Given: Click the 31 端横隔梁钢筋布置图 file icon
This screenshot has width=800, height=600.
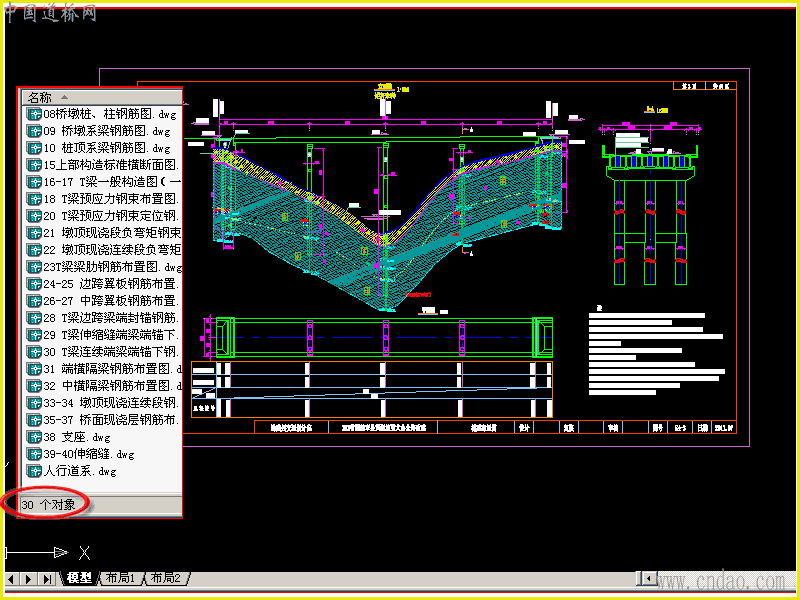Looking at the screenshot, I should [x=34, y=369].
